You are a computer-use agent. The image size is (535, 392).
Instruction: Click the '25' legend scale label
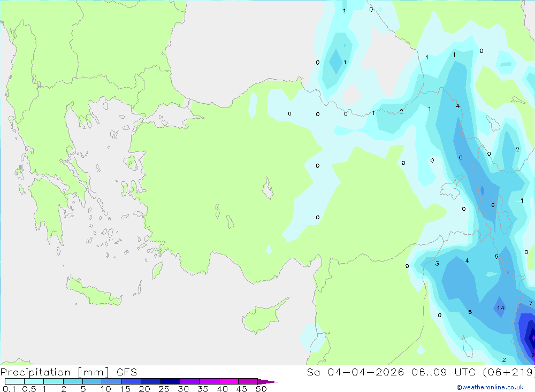[x=164, y=389]
